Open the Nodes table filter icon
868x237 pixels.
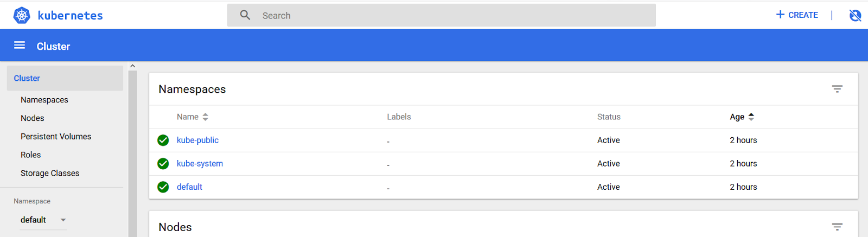pyautogui.click(x=837, y=227)
